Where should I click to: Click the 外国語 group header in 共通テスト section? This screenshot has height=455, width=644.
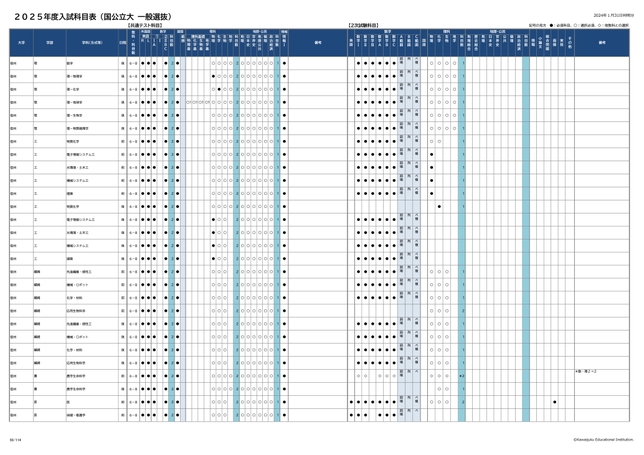pyautogui.click(x=145, y=31)
